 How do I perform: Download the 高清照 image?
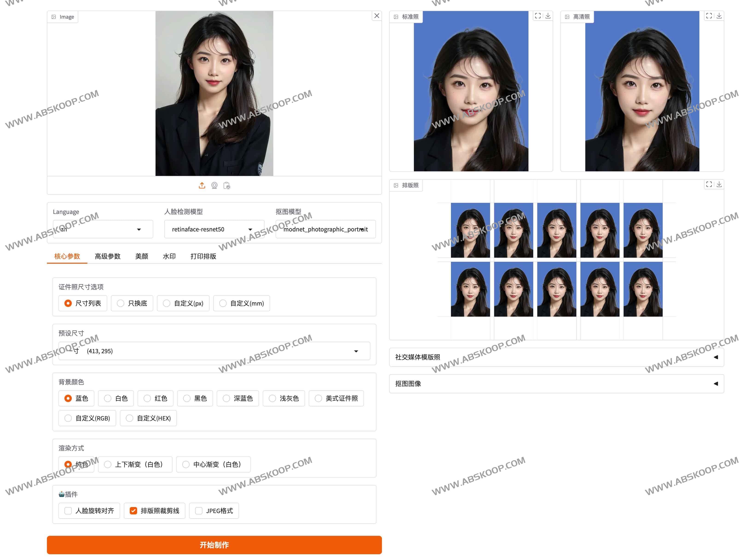pos(719,16)
